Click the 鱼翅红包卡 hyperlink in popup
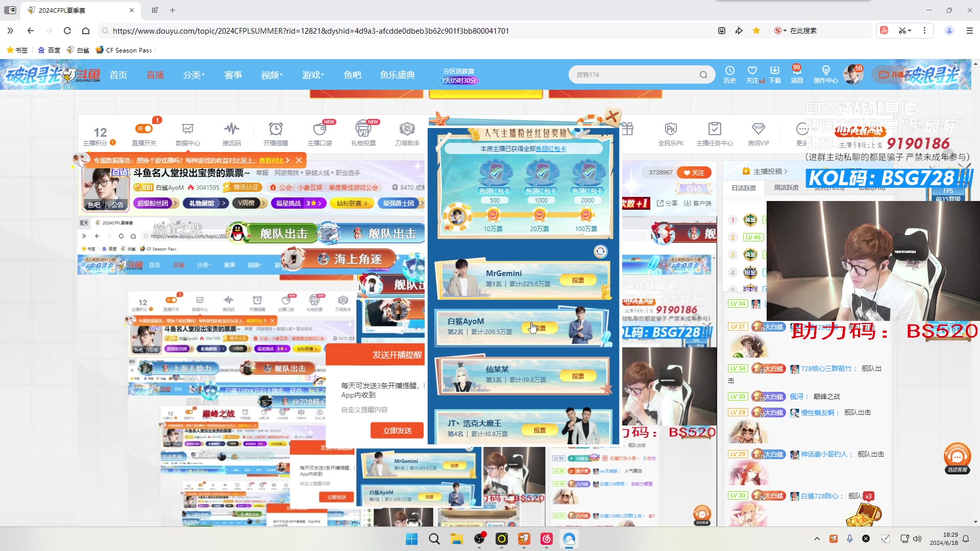 click(551, 149)
